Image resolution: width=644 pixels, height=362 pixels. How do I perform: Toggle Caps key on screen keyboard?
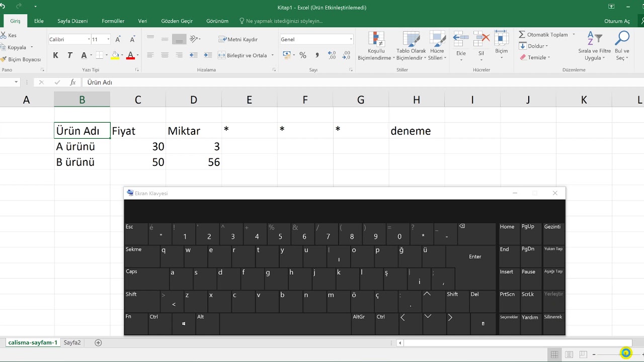pyautogui.click(x=146, y=279)
